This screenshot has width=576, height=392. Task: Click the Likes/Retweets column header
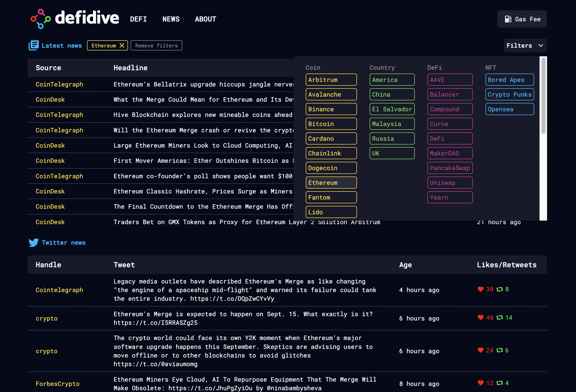pos(507,265)
